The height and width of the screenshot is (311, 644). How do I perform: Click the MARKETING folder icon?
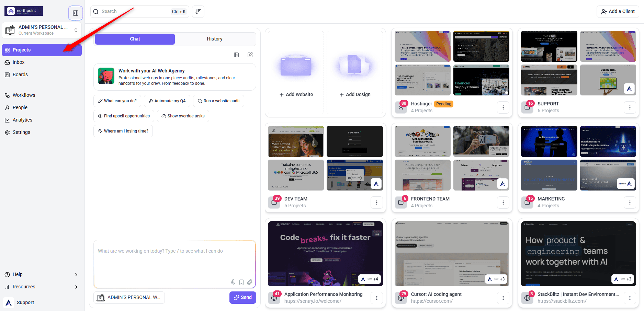527,203
